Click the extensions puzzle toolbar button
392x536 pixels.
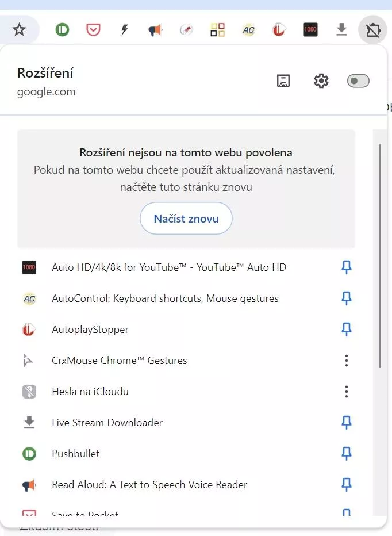click(x=372, y=30)
